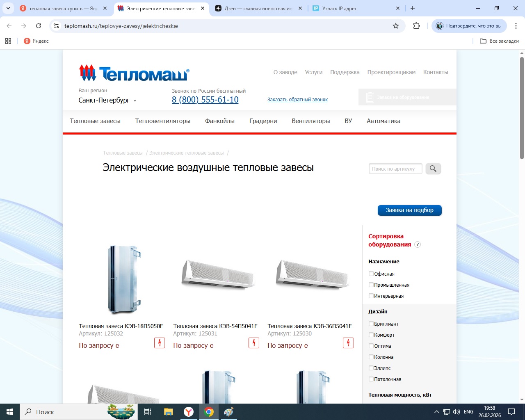Click the Заявка на подбор button
Screen dimensions: 525x420
point(410,210)
